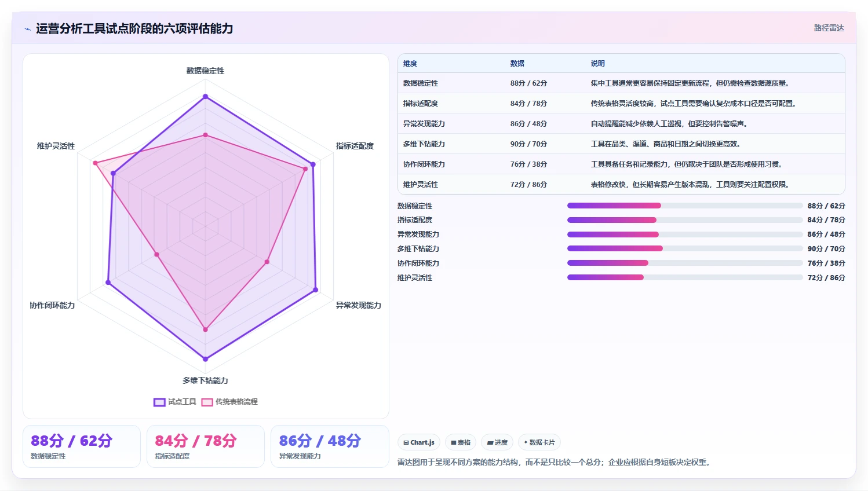This screenshot has height=491, width=868.
Task: Click the 72分 / 86分 value in the table
Action: pyautogui.click(x=528, y=185)
